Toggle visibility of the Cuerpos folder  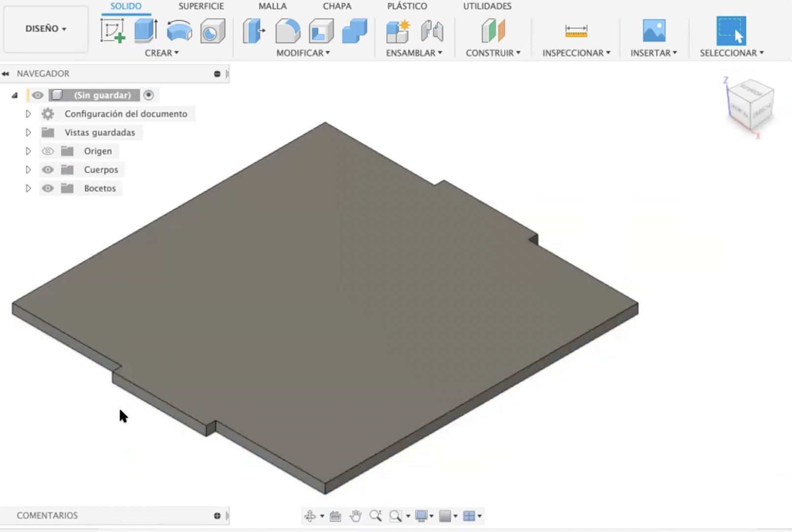point(47,169)
